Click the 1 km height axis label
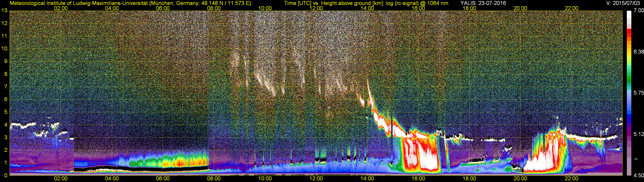This screenshot has width=644, height=182. (6, 163)
